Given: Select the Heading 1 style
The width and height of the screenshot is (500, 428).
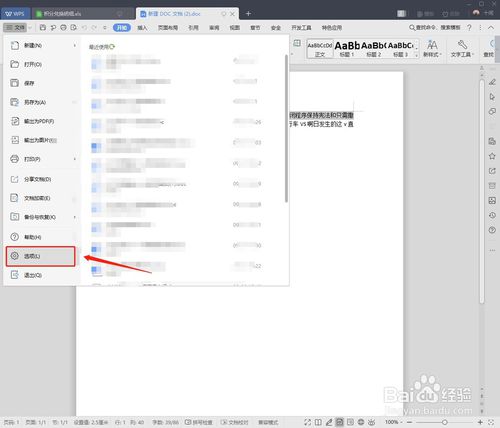Looking at the screenshot, I should [347, 49].
